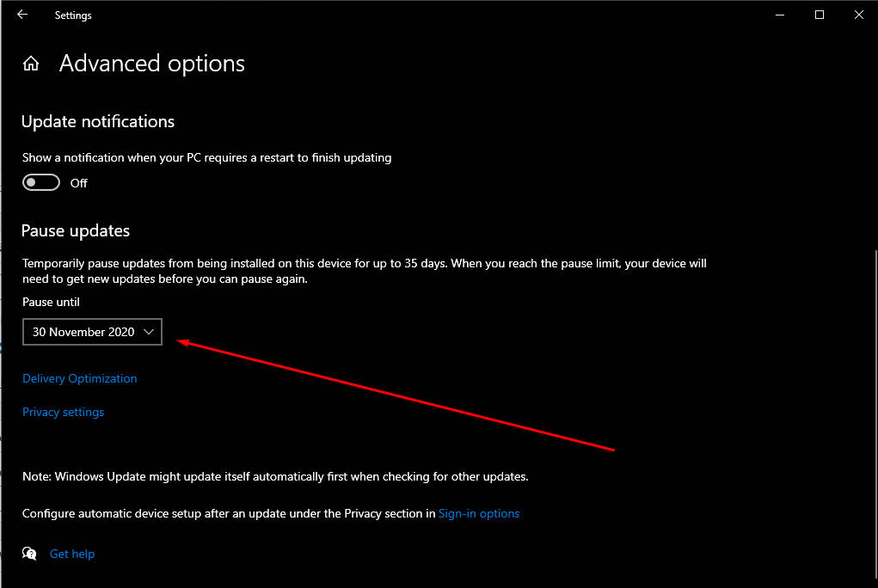The height and width of the screenshot is (588, 878).
Task: Select the Advanced options heading area
Action: coord(151,63)
